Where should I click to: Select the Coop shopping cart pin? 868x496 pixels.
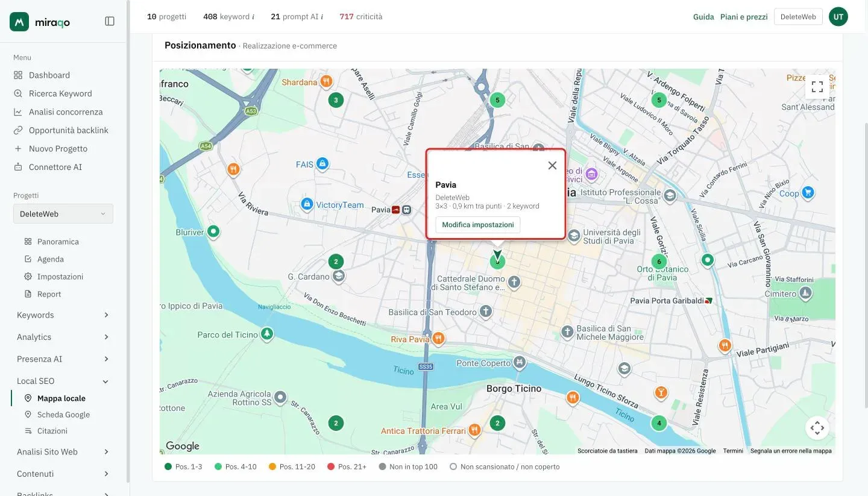[x=808, y=192]
